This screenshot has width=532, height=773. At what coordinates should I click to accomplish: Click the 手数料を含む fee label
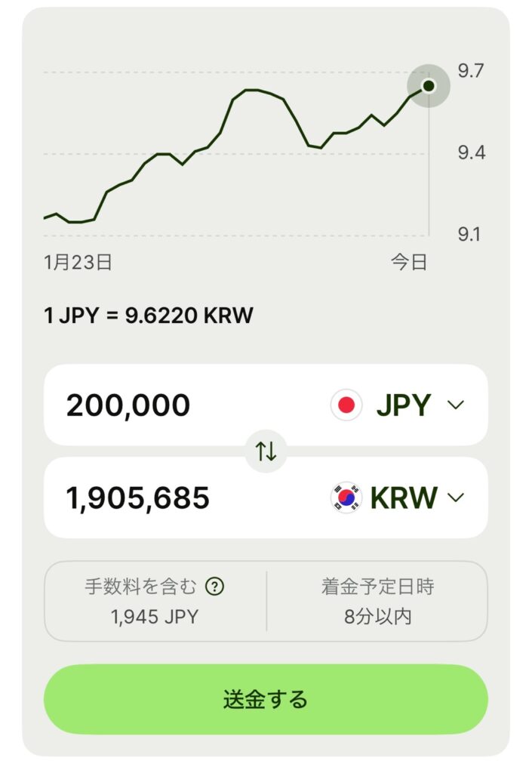point(141,587)
